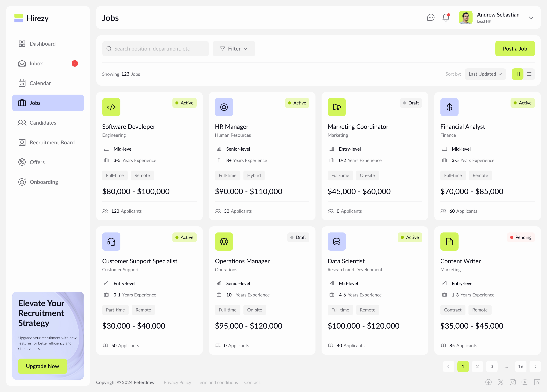This screenshot has height=392, width=547.
Task: Open the Calendar from the sidebar
Action: point(40,83)
